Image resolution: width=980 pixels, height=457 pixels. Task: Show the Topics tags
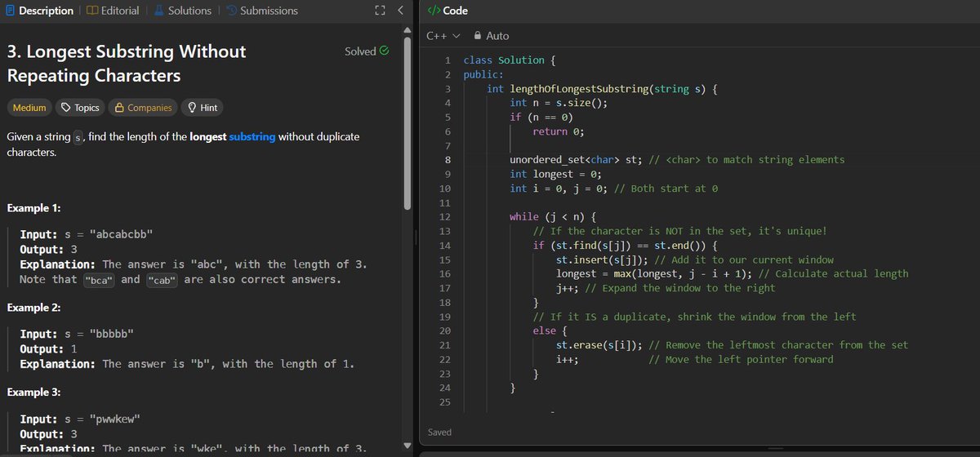[80, 108]
